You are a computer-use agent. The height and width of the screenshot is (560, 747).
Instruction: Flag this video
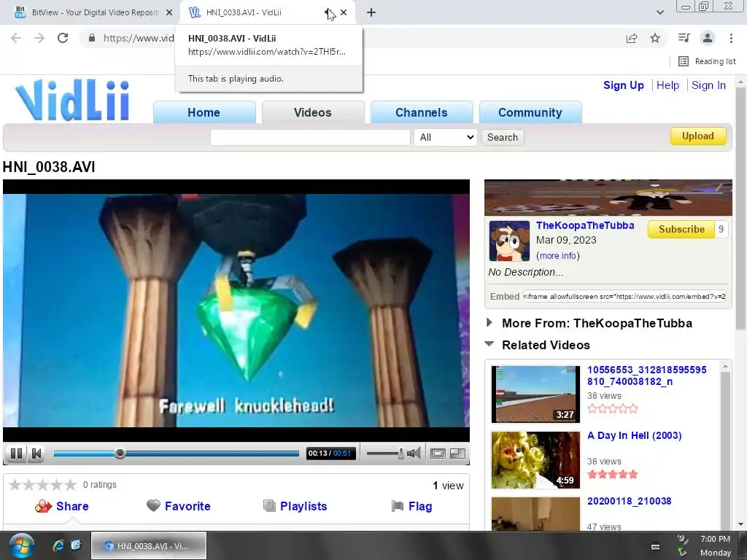tap(411, 506)
